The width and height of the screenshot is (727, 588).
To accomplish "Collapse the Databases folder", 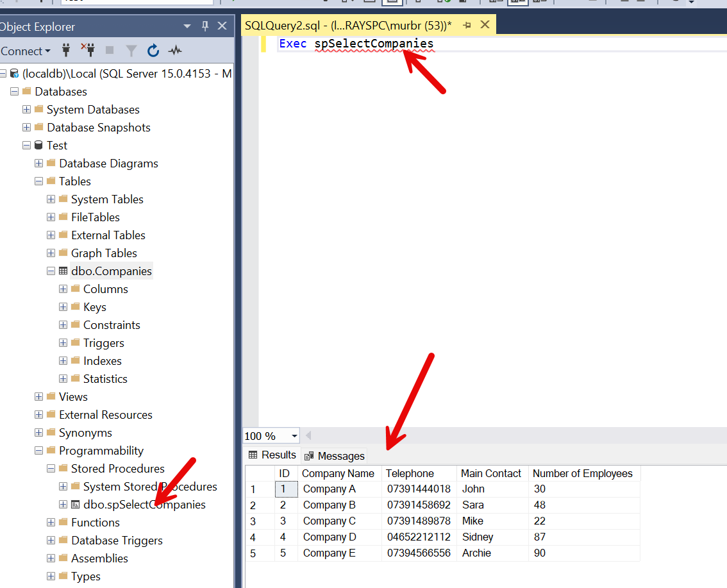I will pos(14,91).
